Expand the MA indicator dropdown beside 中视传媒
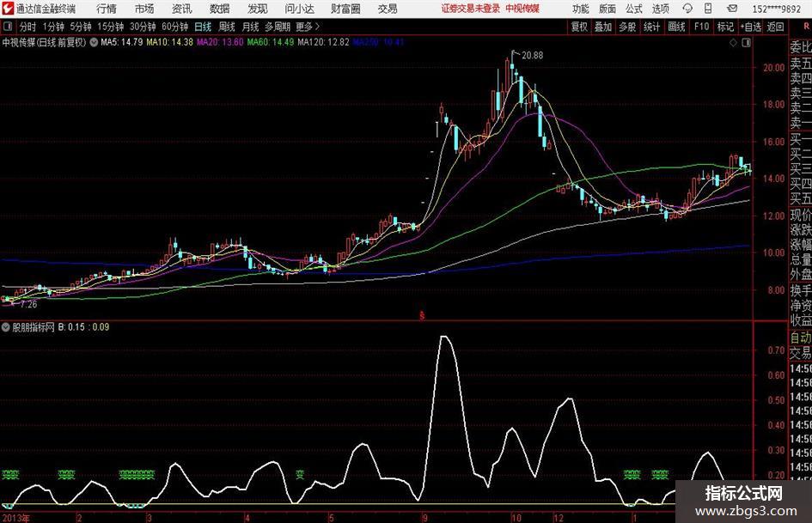Viewport: 812px width, 523px height. click(94, 42)
